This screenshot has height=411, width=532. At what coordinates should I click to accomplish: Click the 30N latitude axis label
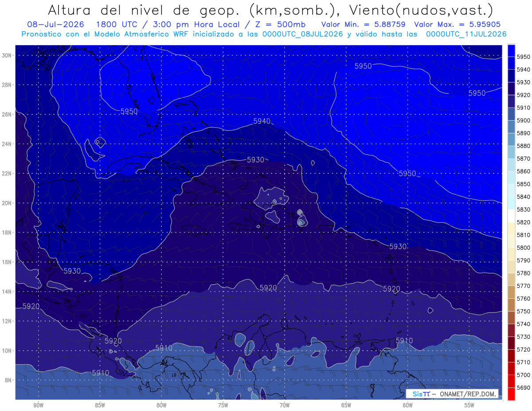pos(8,55)
